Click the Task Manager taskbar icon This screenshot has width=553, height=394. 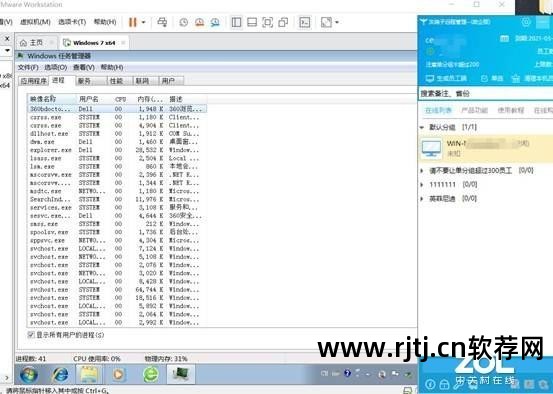[181, 374]
